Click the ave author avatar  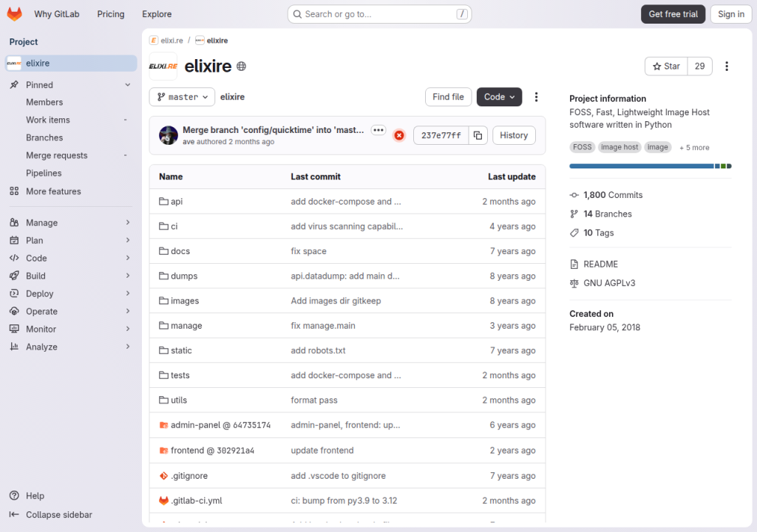coord(169,135)
